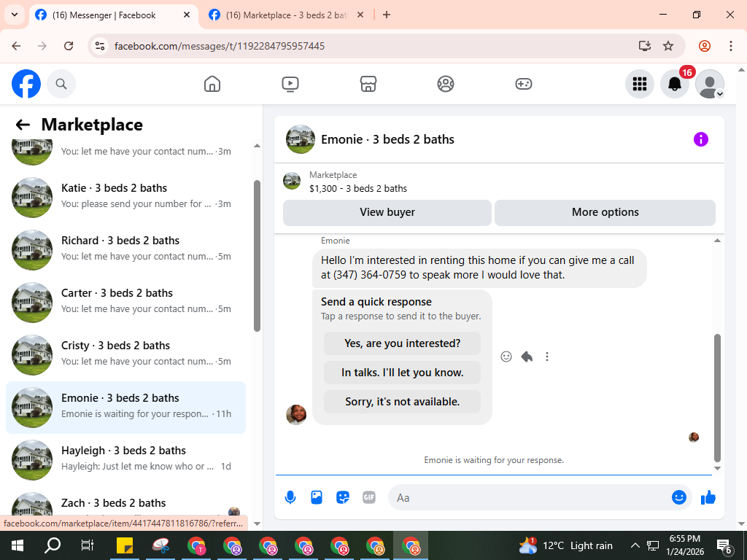Click Emonie's profile photo beside message
Image resolution: width=747 pixels, height=560 pixels.
(296, 414)
